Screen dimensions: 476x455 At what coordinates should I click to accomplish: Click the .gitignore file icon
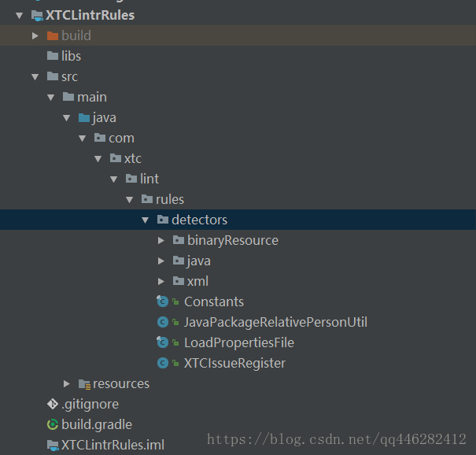coord(53,404)
